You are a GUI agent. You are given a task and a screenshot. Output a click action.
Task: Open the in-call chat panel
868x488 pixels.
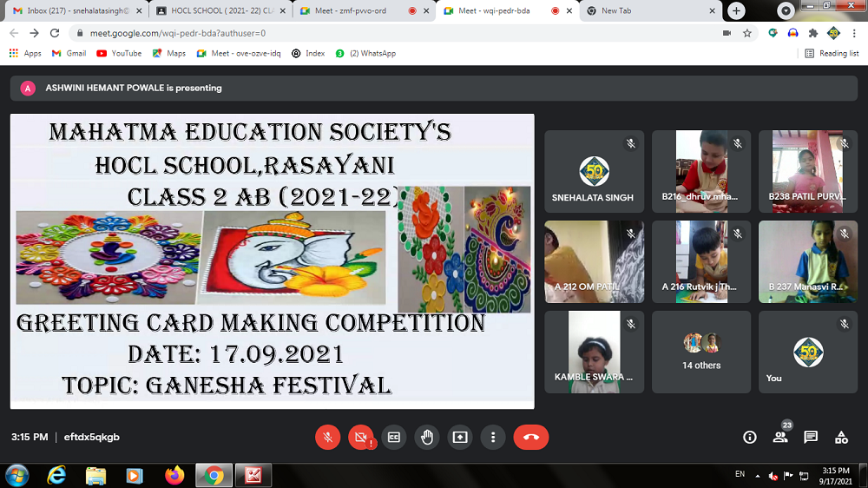pyautogui.click(x=810, y=438)
